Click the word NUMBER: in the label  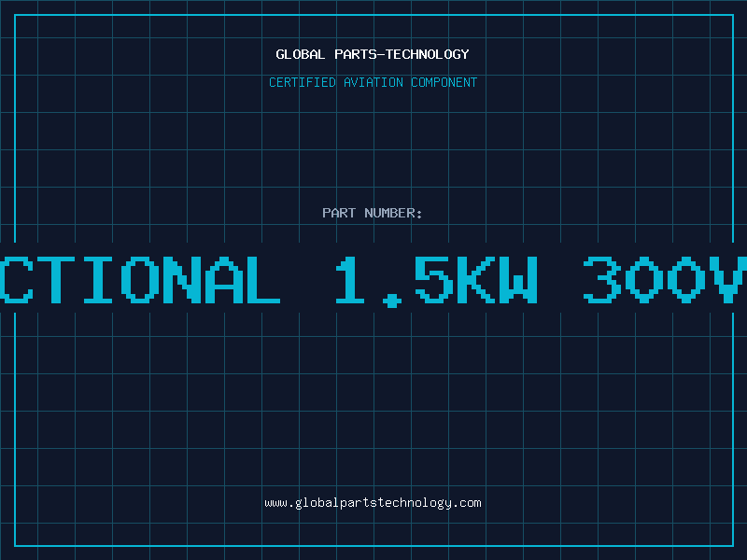tap(393, 213)
